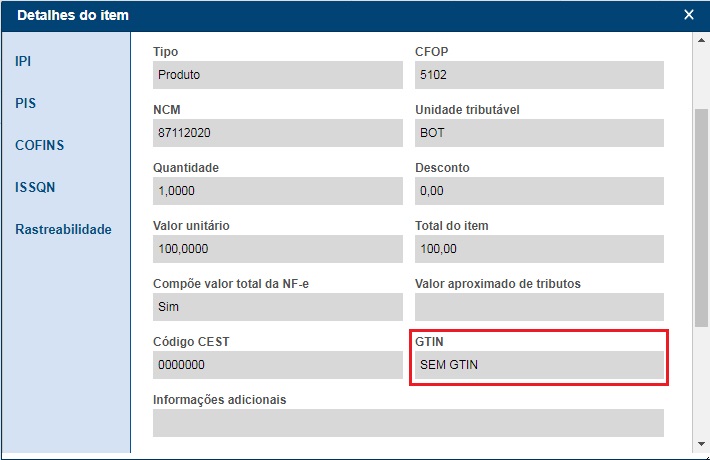Image resolution: width=710 pixels, height=460 pixels.
Task: Select the GTIN field showing SEM GTIN
Action: point(539,365)
